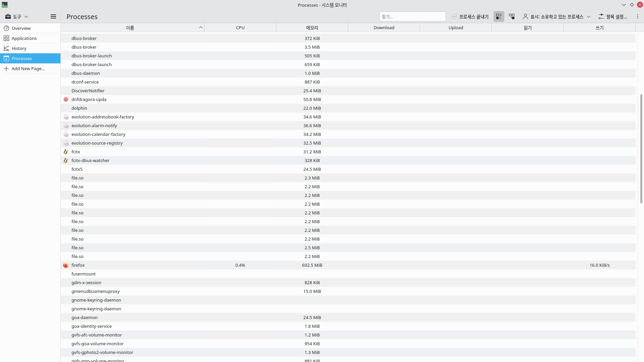Image resolution: width=644 pixels, height=362 pixels.
Task: Click the dnfdragora-upda process icon
Action: pyautogui.click(x=66, y=99)
